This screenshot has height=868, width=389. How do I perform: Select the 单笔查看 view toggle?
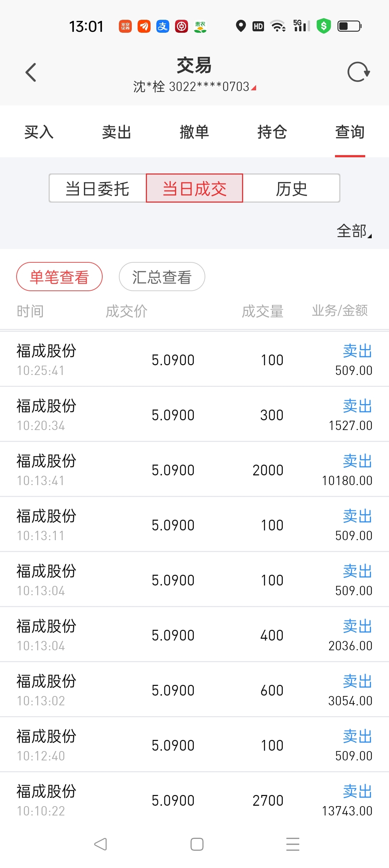59,276
